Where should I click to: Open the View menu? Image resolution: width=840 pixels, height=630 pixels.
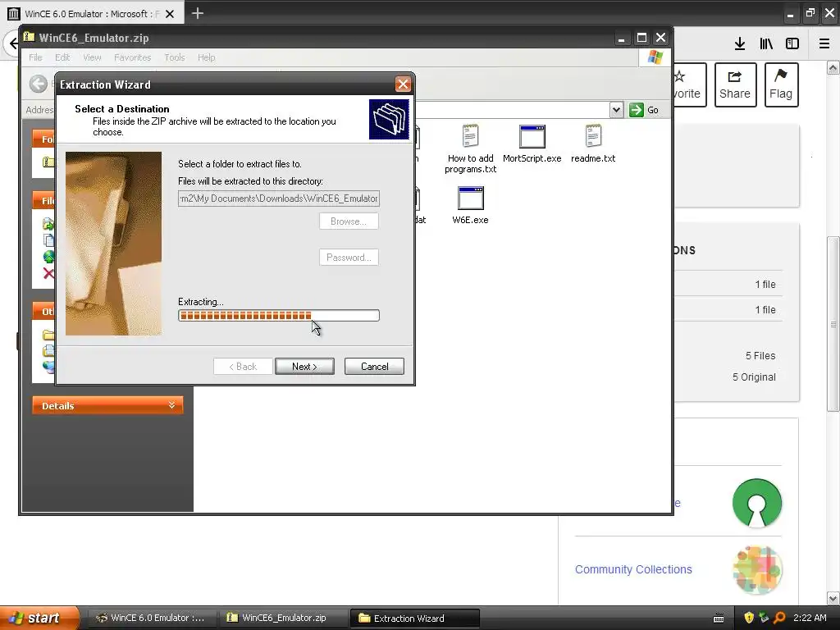[x=92, y=57]
